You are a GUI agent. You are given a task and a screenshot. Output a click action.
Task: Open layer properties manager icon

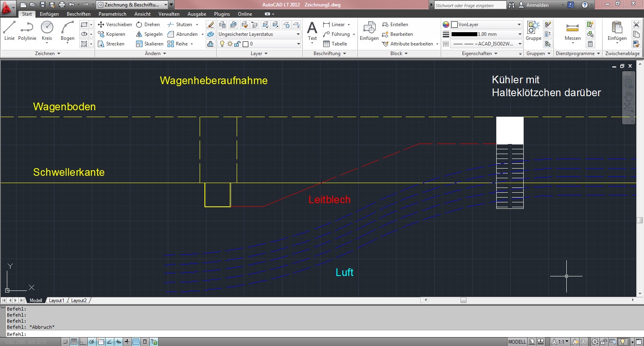pos(222,25)
